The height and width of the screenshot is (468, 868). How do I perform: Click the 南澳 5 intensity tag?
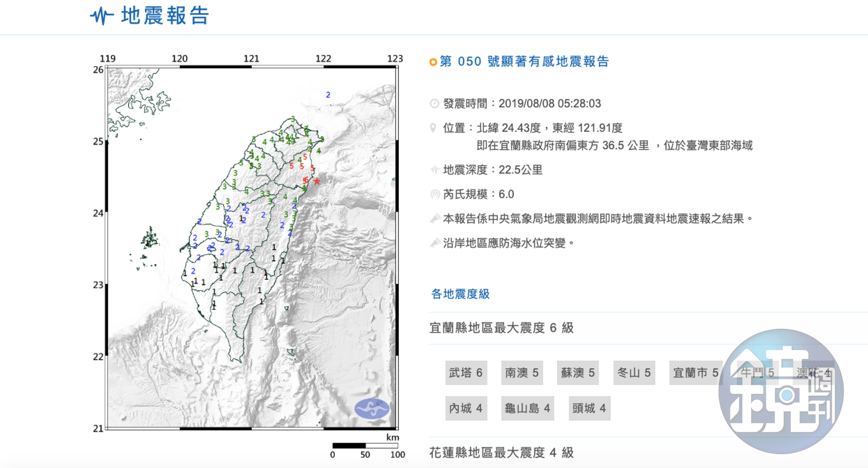tap(522, 373)
